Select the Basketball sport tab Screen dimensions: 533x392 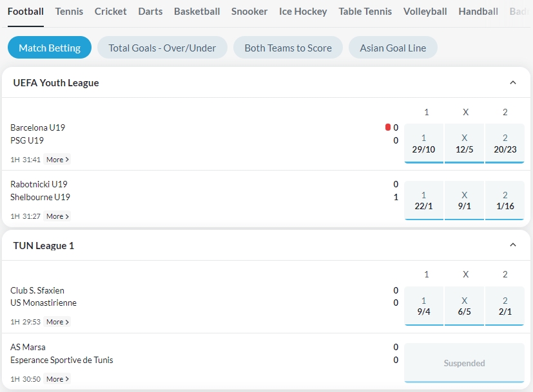[196, 11]
